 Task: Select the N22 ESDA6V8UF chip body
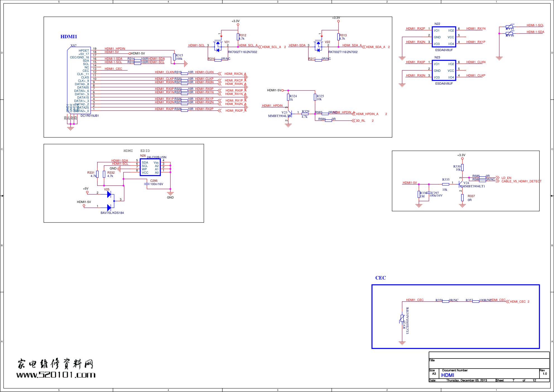point(444,37)
